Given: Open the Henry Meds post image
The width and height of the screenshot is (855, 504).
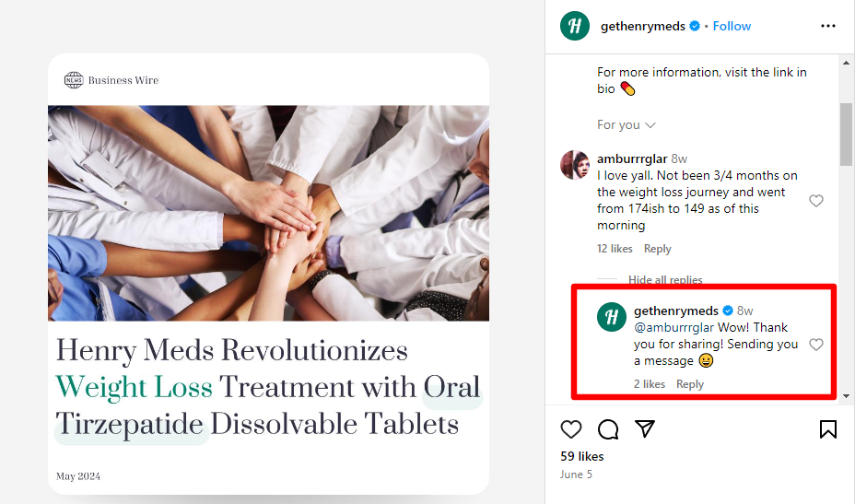Looking at the screenshot, I should pos(268,274).
